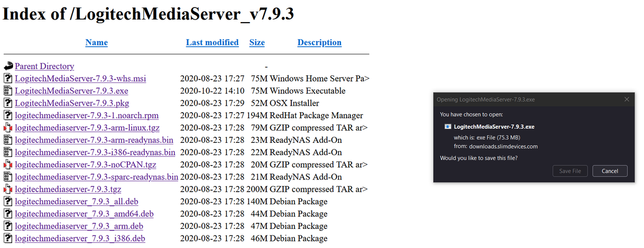This screenshot has height=248, width=644.
Task: Click the compressed icon beside arm-linux.tgz
Action: (8, 128)
